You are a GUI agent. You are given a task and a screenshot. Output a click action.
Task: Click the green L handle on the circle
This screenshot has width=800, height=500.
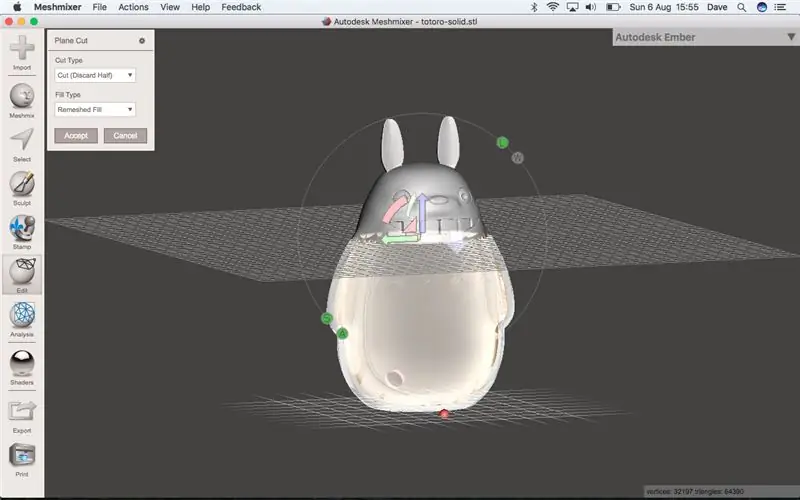click(503, 142)
